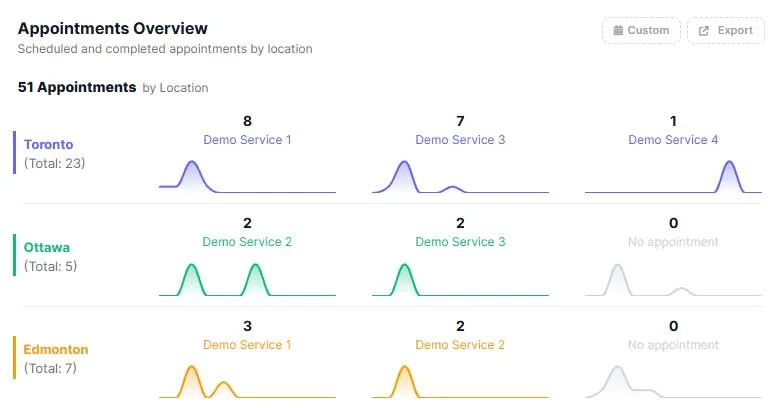783x408 pixels.
Task: Open Edmonton Demo Service 1 link
Action: [247, 345]
